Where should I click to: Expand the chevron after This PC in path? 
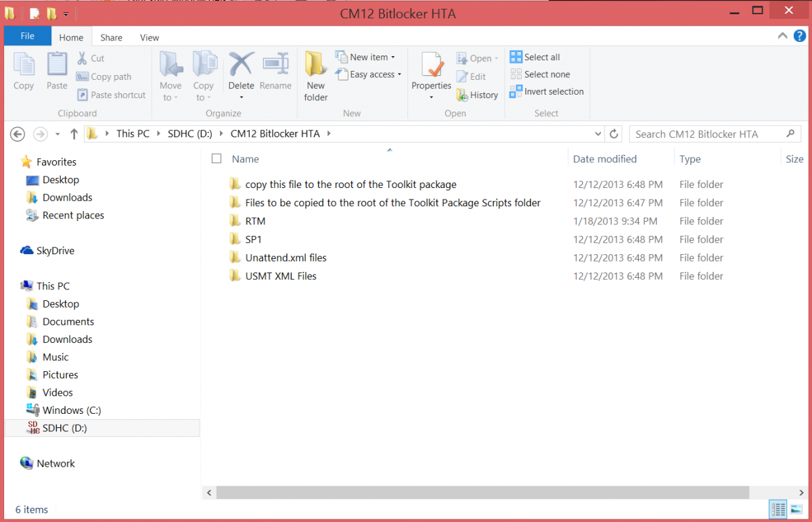coord(158,134)
